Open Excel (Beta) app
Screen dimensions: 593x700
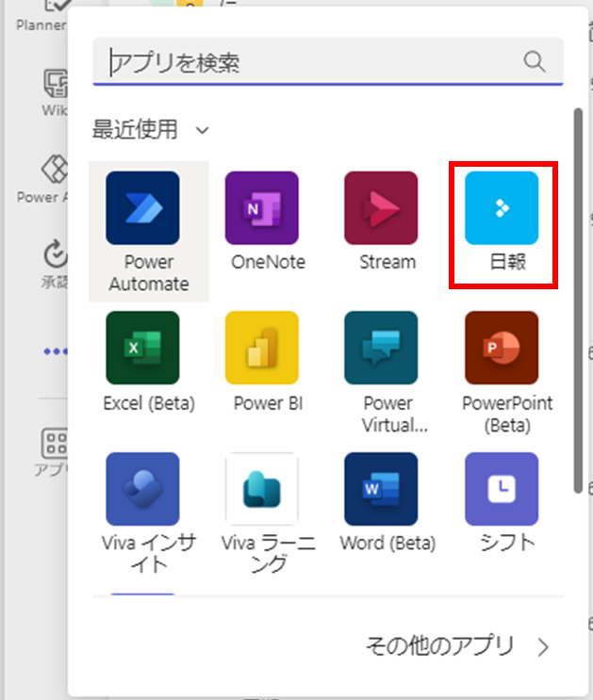[x=143, y=349]
